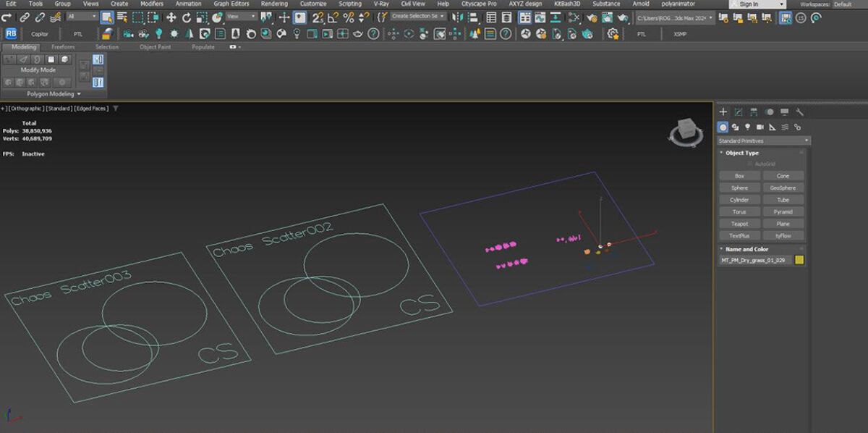Activate Select and Link tool
The width and height of the screenshot is (868, 433).
[25, 17]
